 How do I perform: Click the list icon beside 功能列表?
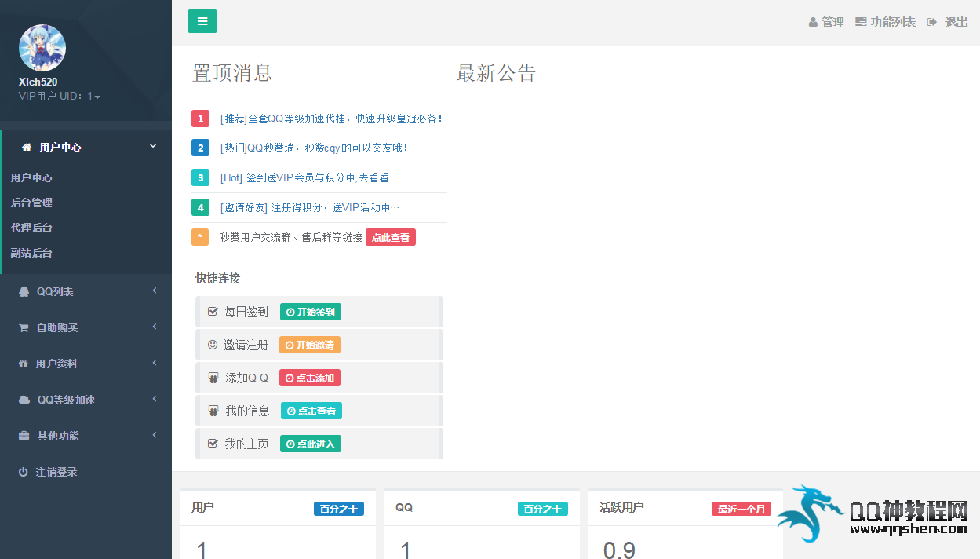[861, 22]
